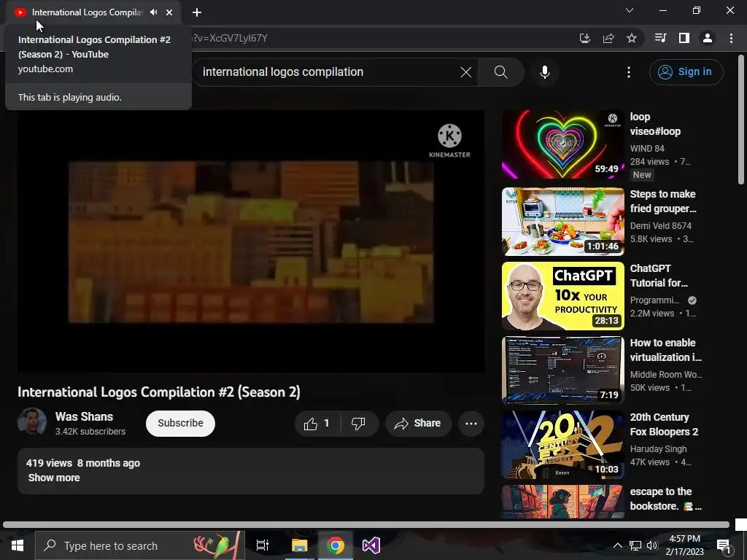Like the video with thumbs up
This screenshot has width=747, height=560.
[318, 424]
